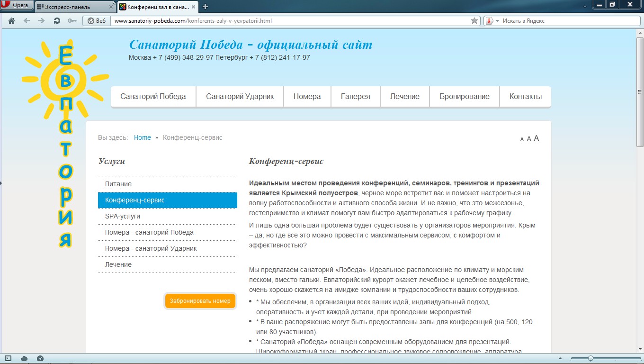Select the largest font size A
The height and width of the screenshot is (364, 644).
point(537,138)
